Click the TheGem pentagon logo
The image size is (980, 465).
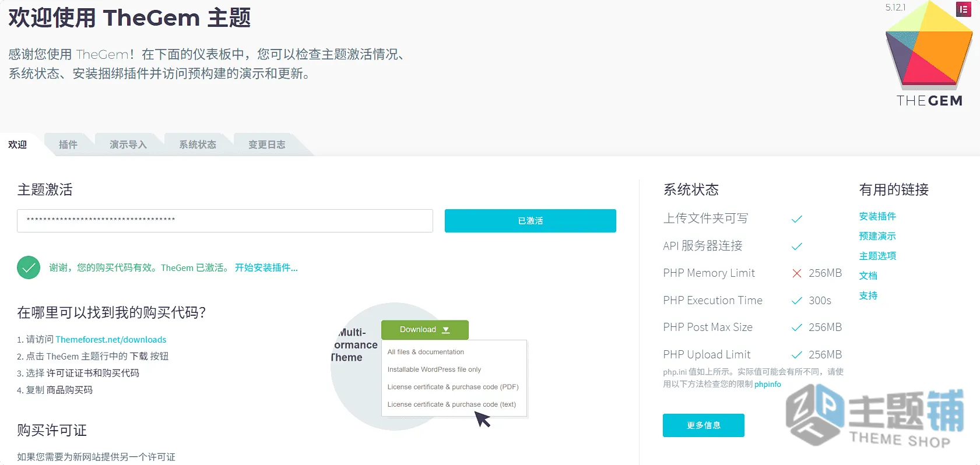[x=929, y=45]
